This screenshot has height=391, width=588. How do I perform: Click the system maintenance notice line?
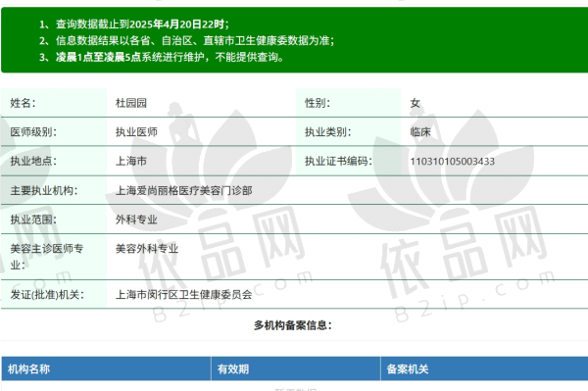point(162,57)
